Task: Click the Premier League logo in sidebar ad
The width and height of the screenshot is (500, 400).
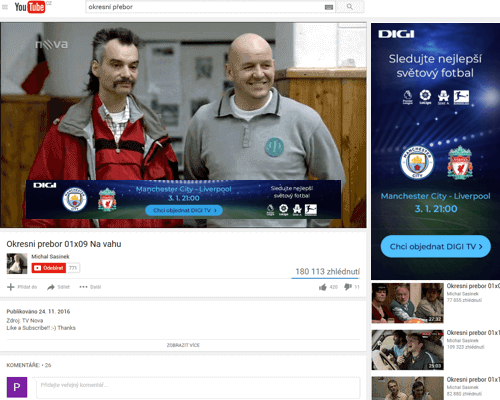Action: 408,97
